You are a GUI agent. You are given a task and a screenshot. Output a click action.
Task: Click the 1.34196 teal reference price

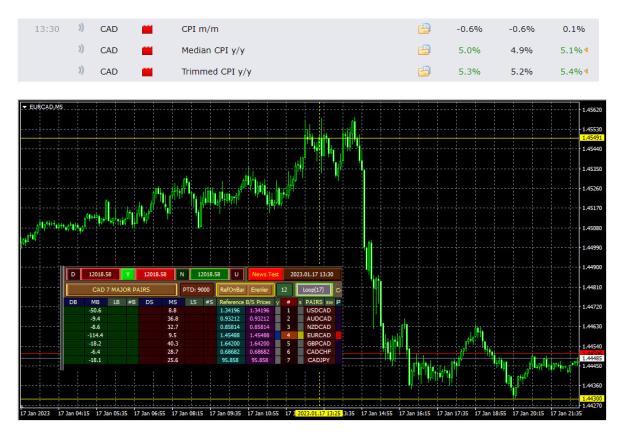pyautogui.click(x=230, y=310)
